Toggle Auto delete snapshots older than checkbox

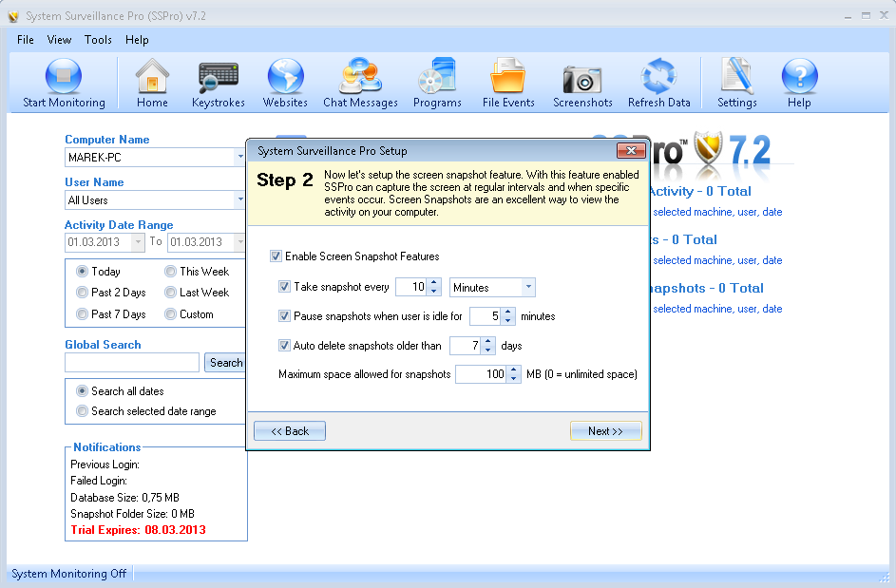click(x=284, y=345)
